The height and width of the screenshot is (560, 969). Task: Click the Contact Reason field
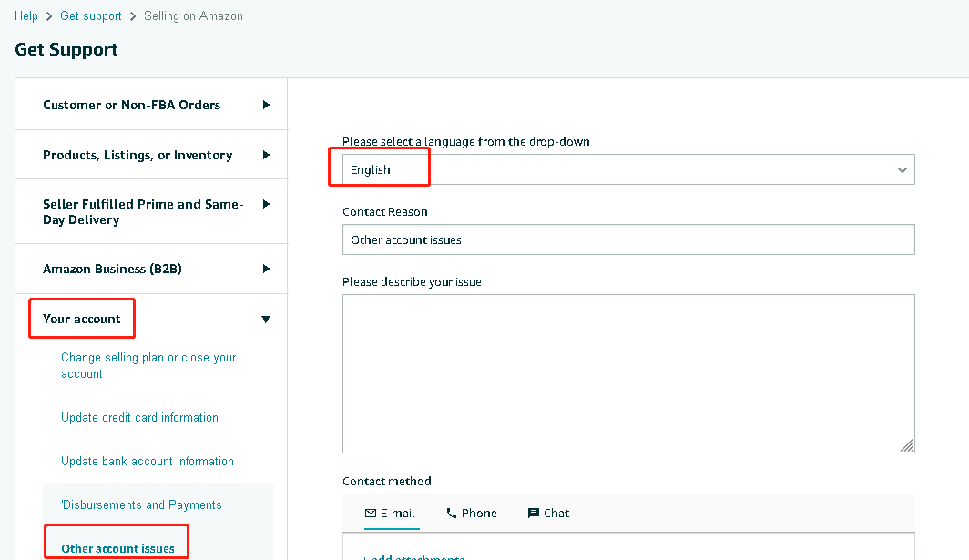pos(628,239)
